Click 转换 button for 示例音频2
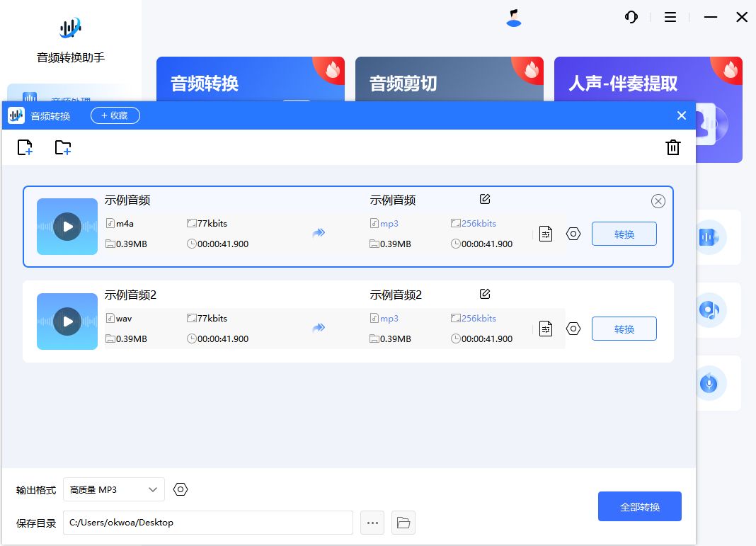The image size is (756, 546). click(x=624, y=329)
